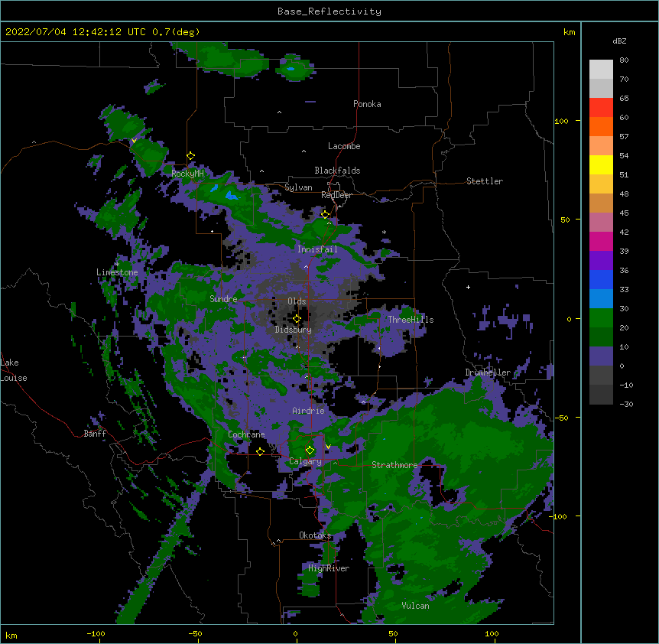Click the Blackfalds city label
This screenshot has height=644, width=659.
coord(337,171)
